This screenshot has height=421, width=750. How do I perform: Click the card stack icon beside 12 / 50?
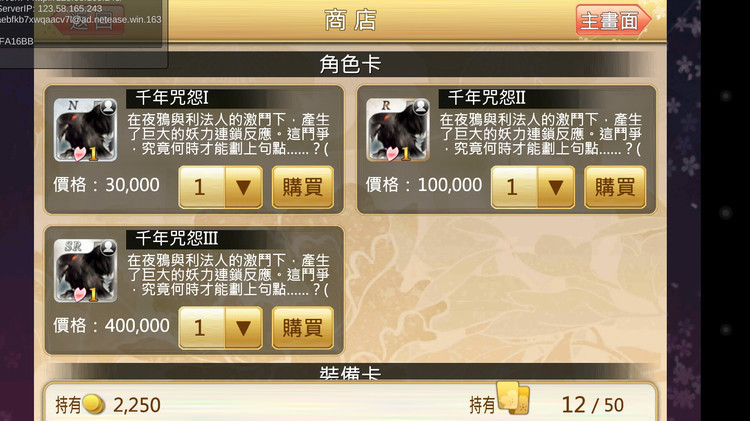pyautogui.click(x=513, y=398)
